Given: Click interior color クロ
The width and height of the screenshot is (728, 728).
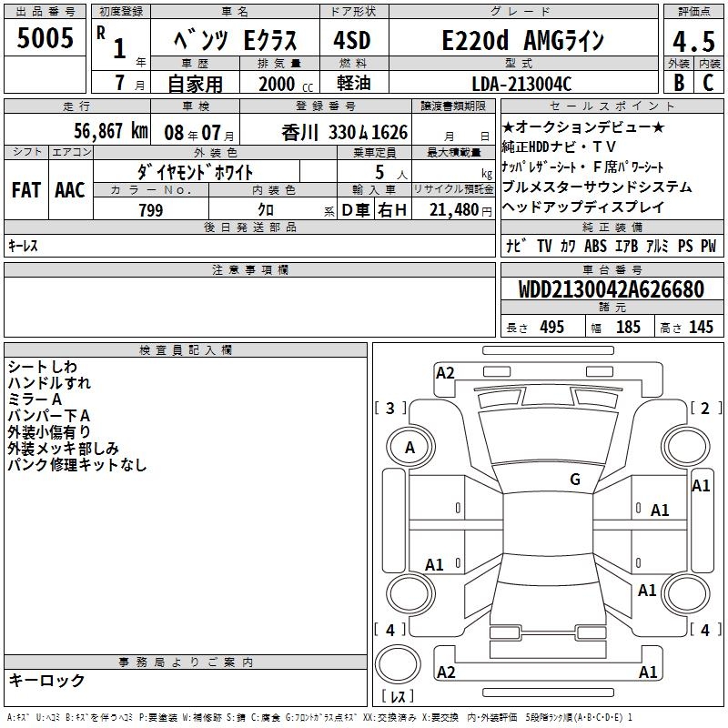Looking at the screenshot, I should [x=266, y=210].
